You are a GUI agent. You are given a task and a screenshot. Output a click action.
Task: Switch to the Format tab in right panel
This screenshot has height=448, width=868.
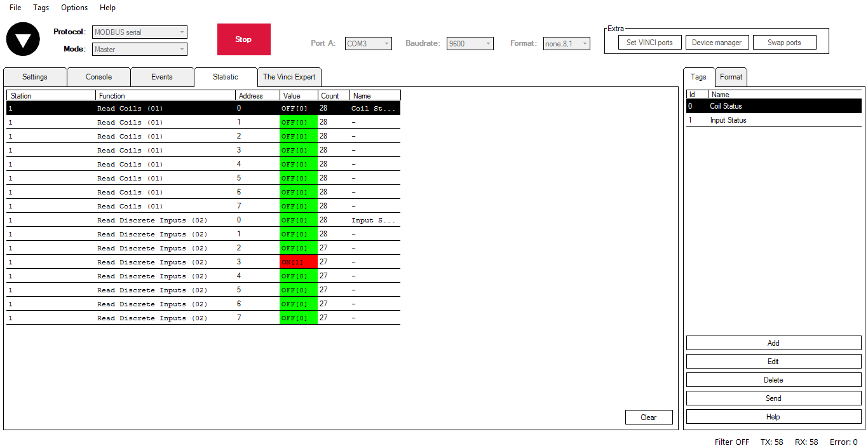coord(731,77)
